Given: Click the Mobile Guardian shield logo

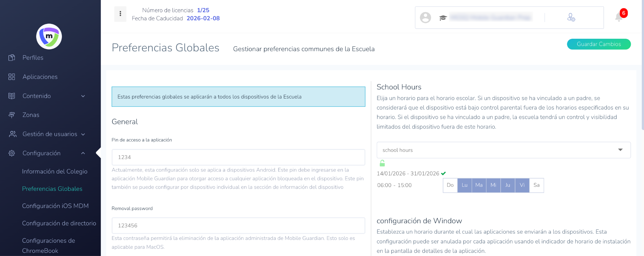Looking at the screenshot, I should [49, 37].
